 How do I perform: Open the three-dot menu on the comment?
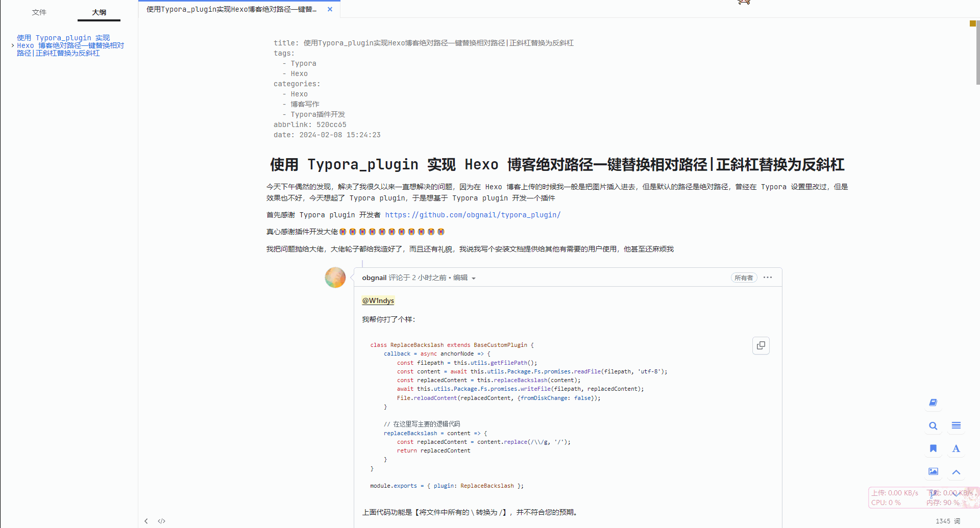point(767,278)
